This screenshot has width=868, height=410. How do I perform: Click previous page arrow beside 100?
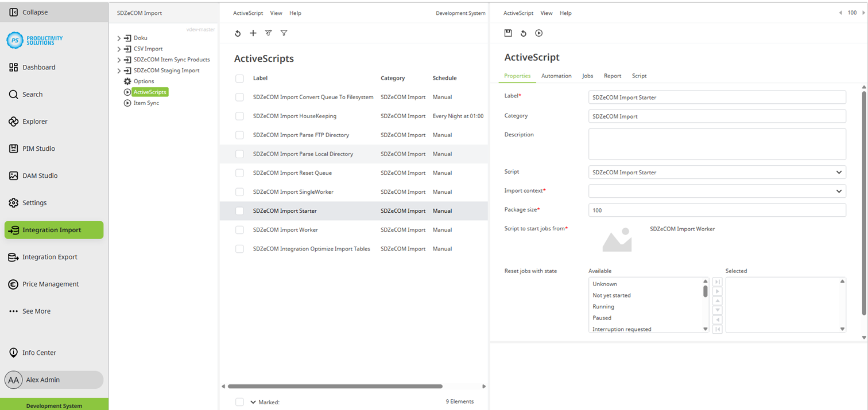click(x=840, y=13)
